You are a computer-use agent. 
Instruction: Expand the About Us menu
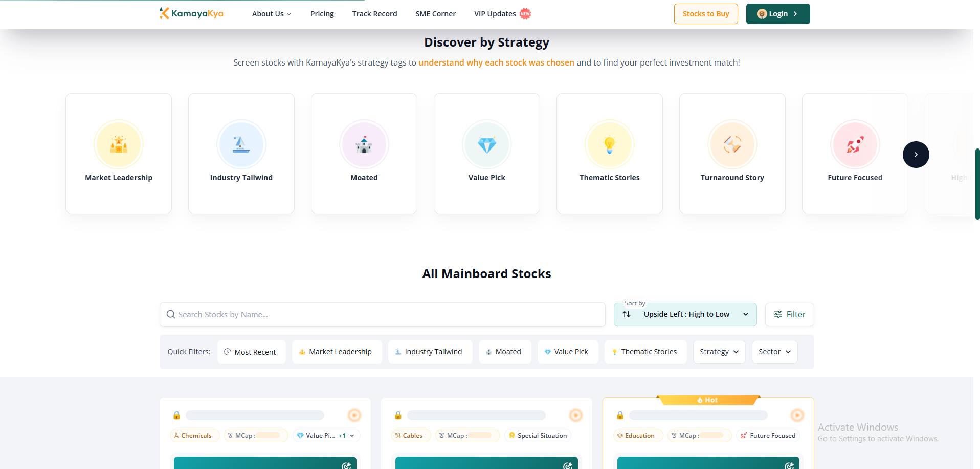272,14
